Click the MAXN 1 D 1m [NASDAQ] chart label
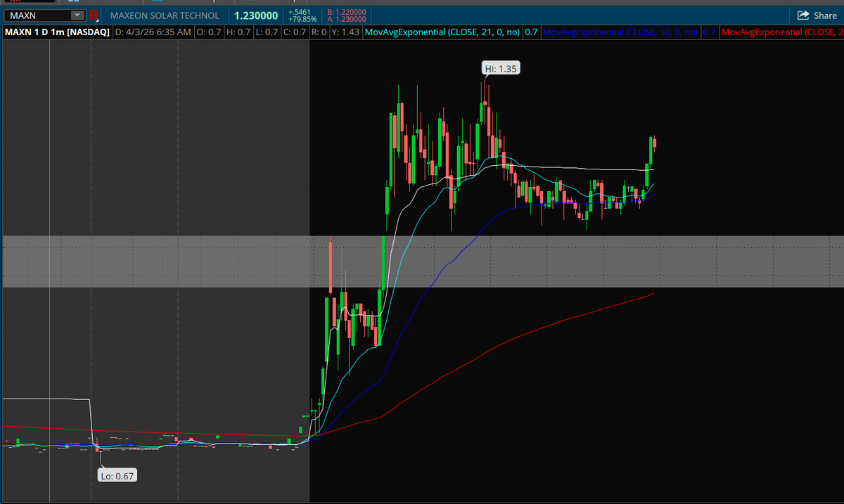 pos(57,32)
